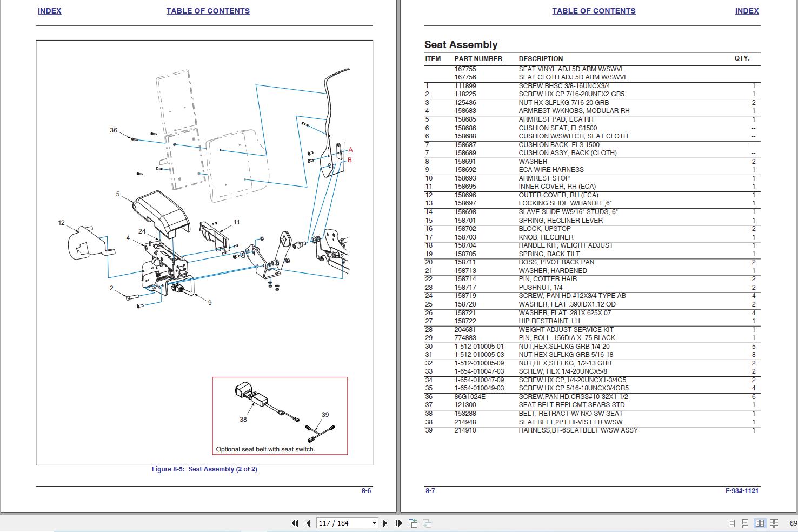Click the Seat Assembly heading
Image resolution: width=798 pixels, height=532 pixels.
461,45
